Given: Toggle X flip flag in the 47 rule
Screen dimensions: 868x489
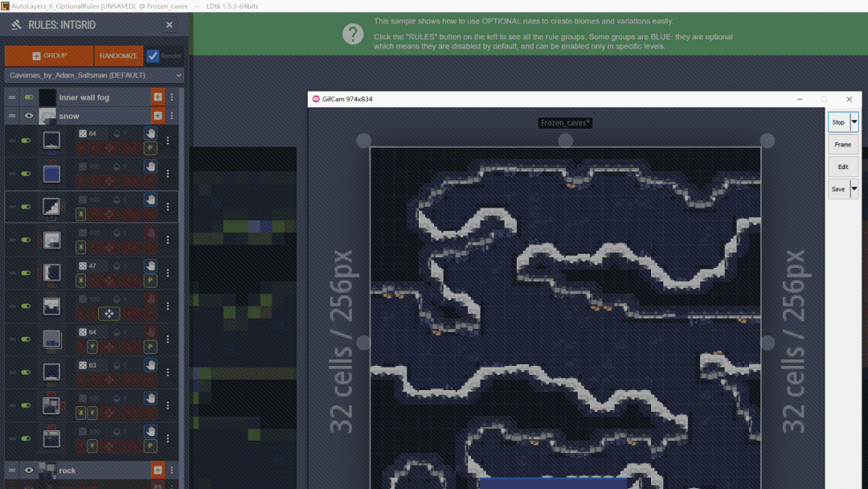Looking at the screenshot, I should coord(81,280).
